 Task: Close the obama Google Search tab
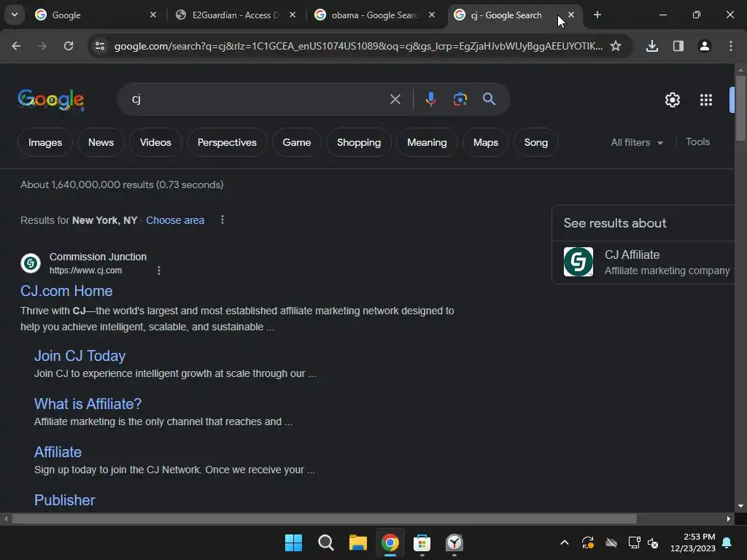pyautogui.click(x=432, y=15)
